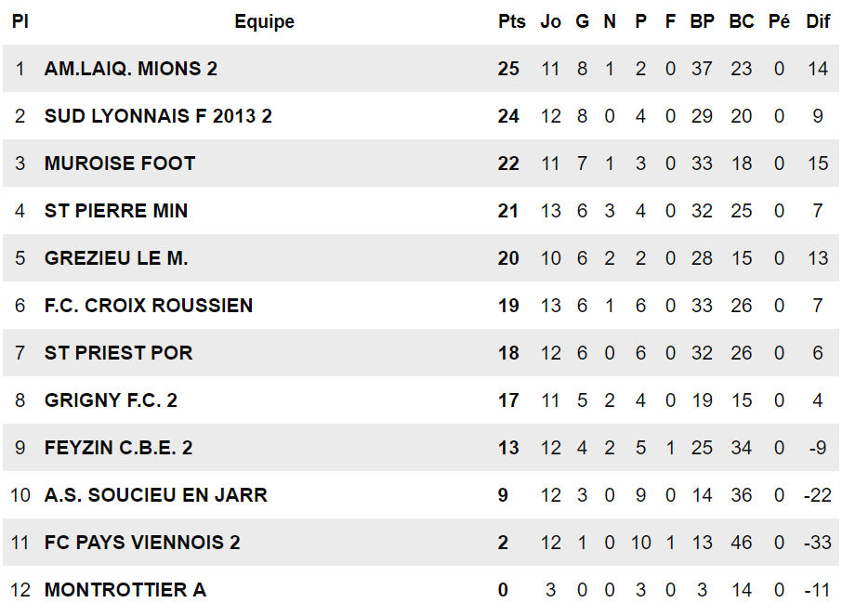Open the SUD LYONNAIS F 2013 2 team

pyautogui.click(x=158, y=116)
